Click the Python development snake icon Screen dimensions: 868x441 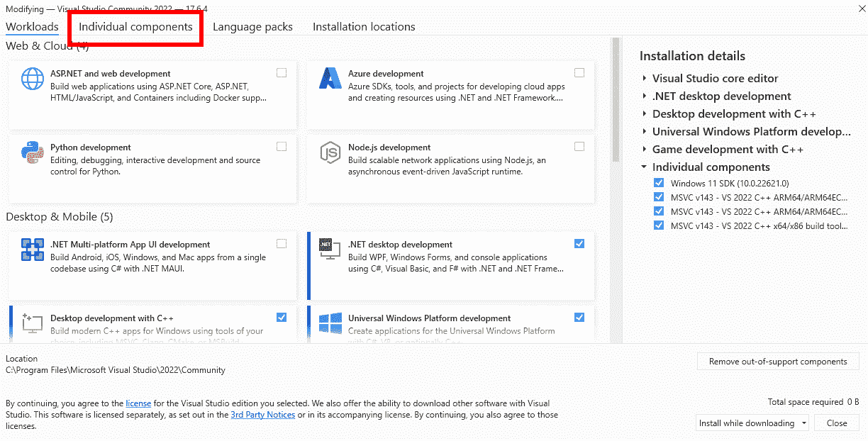tap(33, 152)
